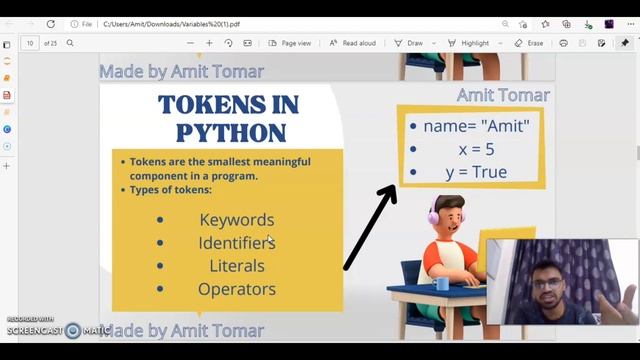This screenshot has height=360, width=640.
Task: Click the "of 25" page count text
Action: click(51, 43)
